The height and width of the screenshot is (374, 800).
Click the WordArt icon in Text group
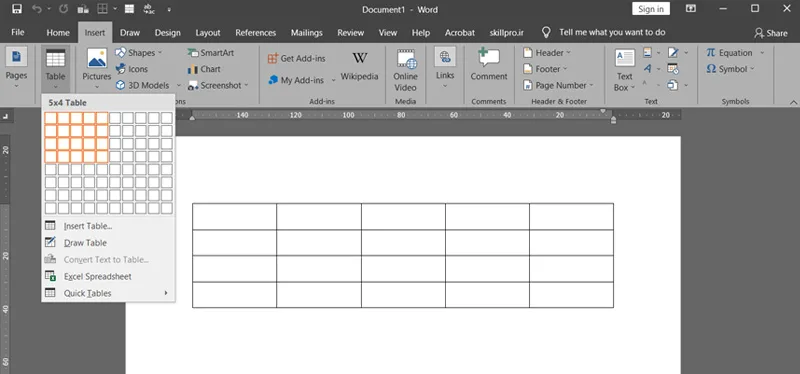[647, 69]
